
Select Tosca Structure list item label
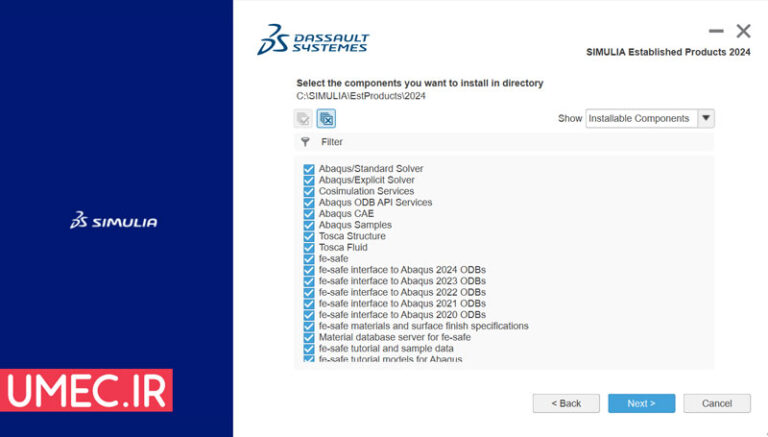pyautogui.click(x=352, y=236)
